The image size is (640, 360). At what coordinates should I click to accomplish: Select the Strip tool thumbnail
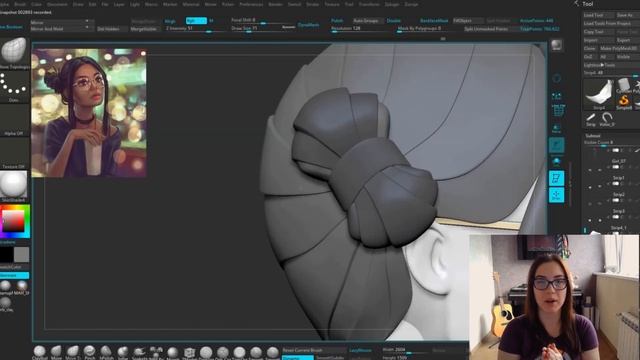point(591,119)
